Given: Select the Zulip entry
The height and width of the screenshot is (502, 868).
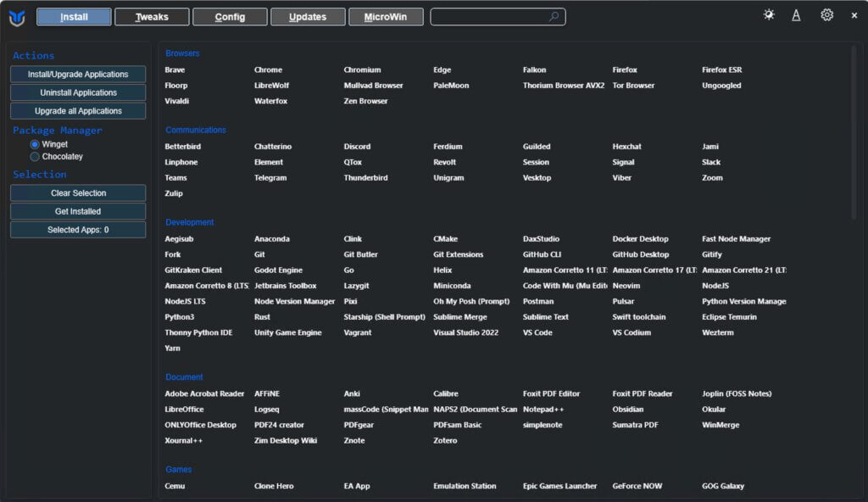Looking at the screenshot, I should [x=174, y=193].
